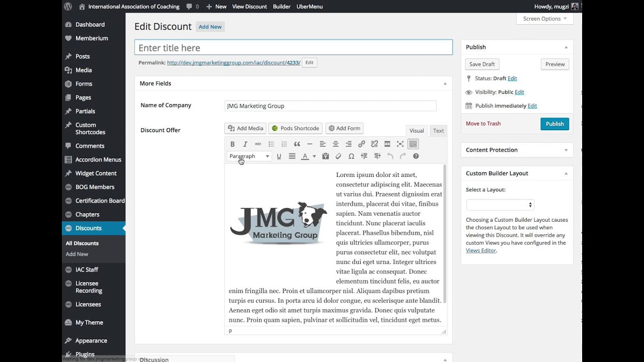
Task: Click Paste as text icon
Action: pos(326,156)
